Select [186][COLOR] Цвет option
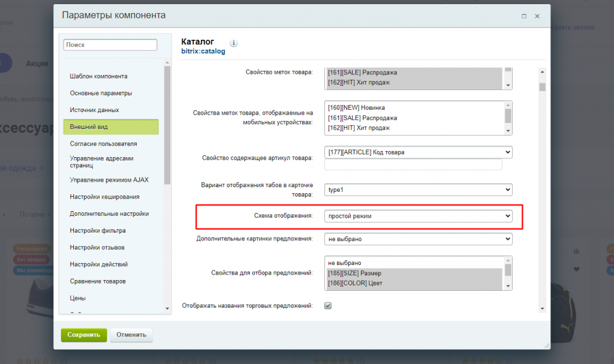The width and height of the screenshot is (614, 364). pos(415,283)
